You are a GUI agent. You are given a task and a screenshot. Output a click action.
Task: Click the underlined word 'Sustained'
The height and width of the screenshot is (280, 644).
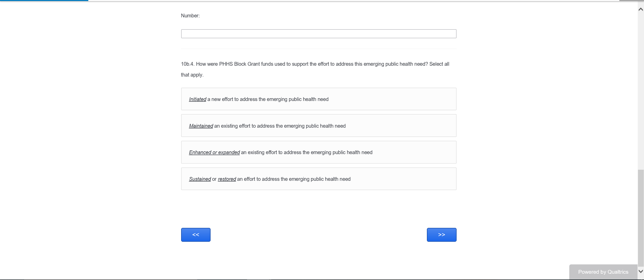200,179
